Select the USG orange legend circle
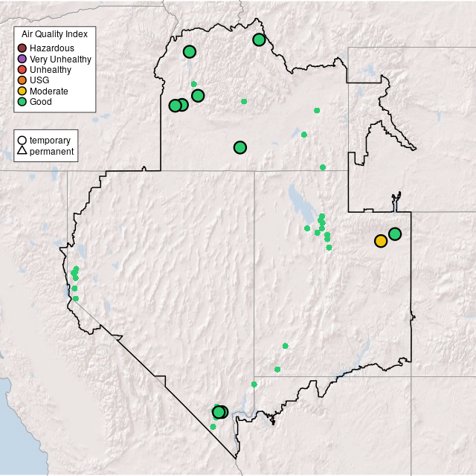This screenshot has width=476, height=476. click(x=22, y=80)
